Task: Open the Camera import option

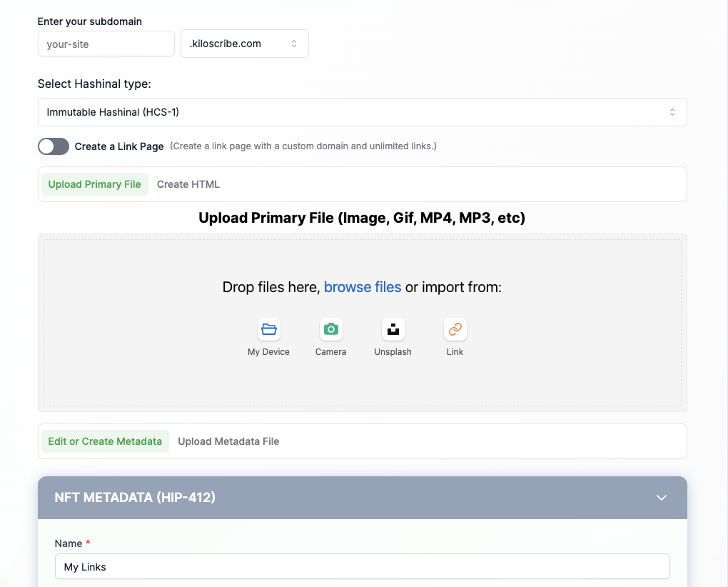Action: (x=330, y=329)
